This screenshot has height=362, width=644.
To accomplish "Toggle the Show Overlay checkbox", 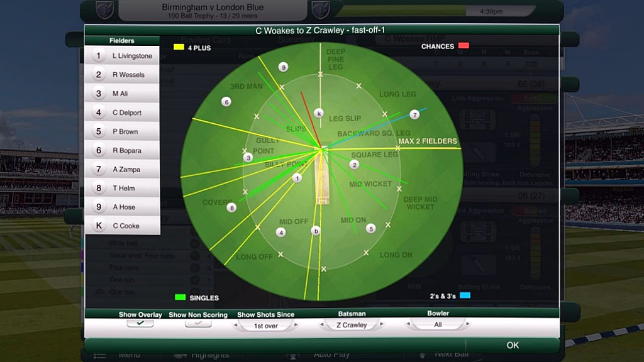I will [140, 323].
